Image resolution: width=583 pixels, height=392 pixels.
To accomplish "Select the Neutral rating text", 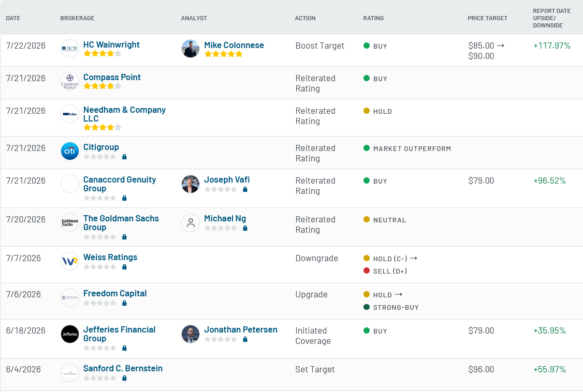I will coord(390,220).
